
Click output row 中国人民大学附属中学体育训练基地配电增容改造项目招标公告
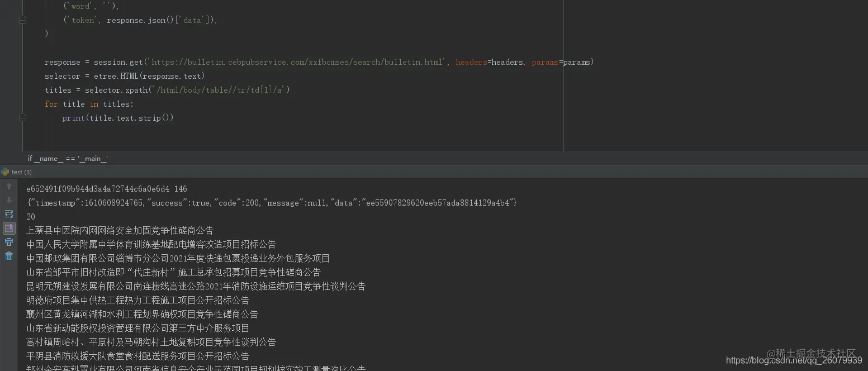pos(151,244)
